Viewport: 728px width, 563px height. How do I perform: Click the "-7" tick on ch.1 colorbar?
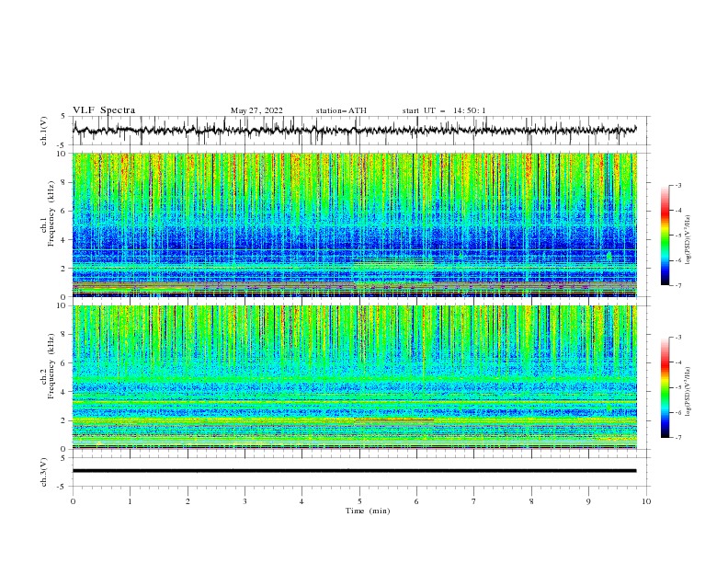pos(677,285)
